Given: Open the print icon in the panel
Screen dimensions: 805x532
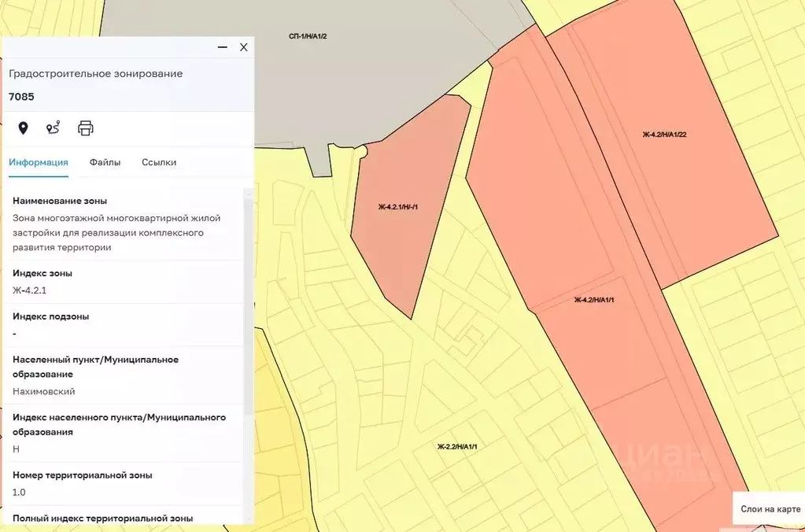Looking at the screenshot, I should [85, 127].
